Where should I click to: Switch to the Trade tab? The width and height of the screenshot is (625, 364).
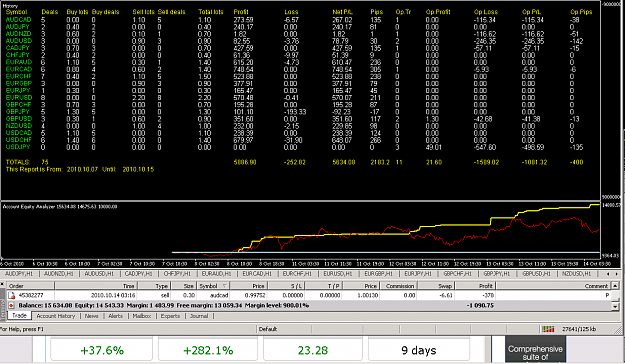[x=19, y=316]
